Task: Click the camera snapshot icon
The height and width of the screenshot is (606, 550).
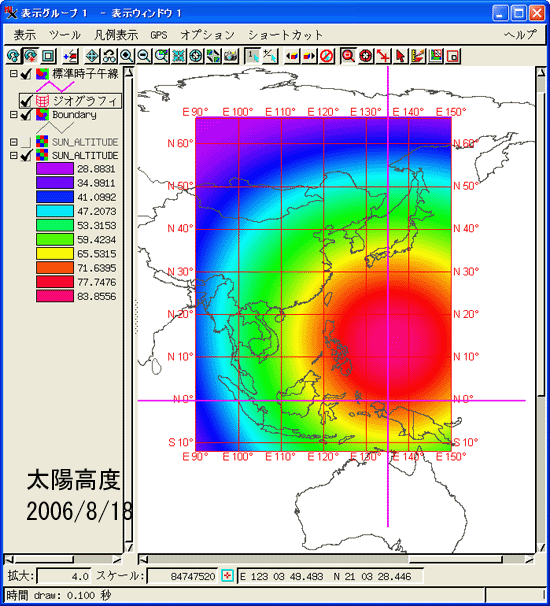Action: click(x=231, y=56)
